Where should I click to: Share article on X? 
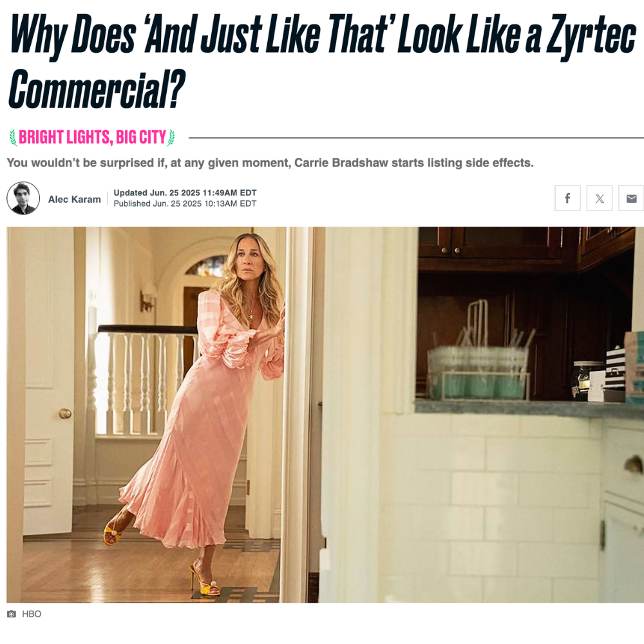[599, 198]
